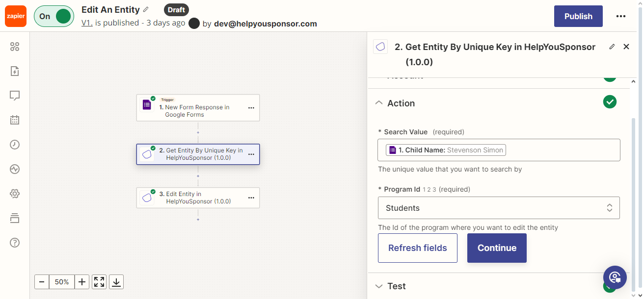Select the New Form Response trigger step

(198, 108)
